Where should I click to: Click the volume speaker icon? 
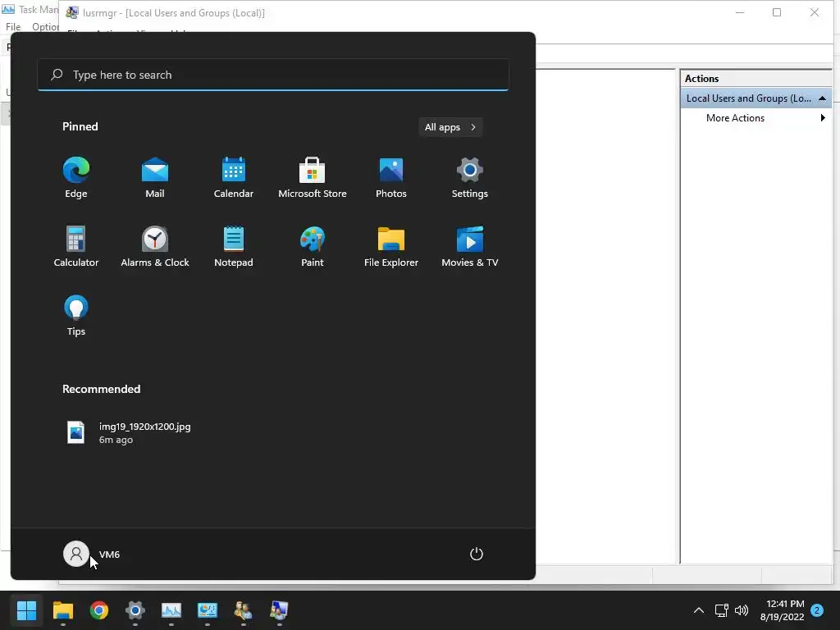(742, 610)
